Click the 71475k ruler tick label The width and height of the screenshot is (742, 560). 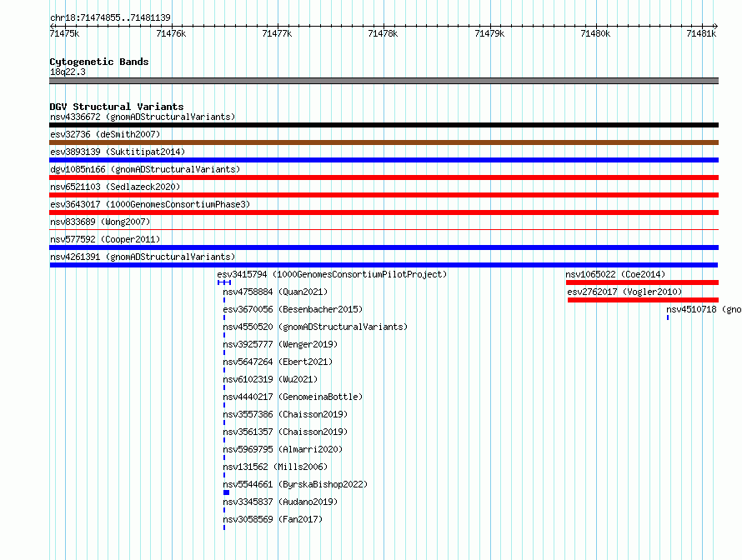coord(64,33)
